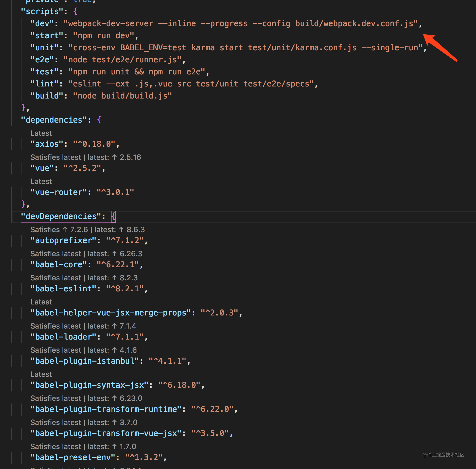Click the latest 3.7.0 lens above babel-plugin-transform-vue-jsx
The width and height of the screenshot is (476, 469).
coord(84,423)
